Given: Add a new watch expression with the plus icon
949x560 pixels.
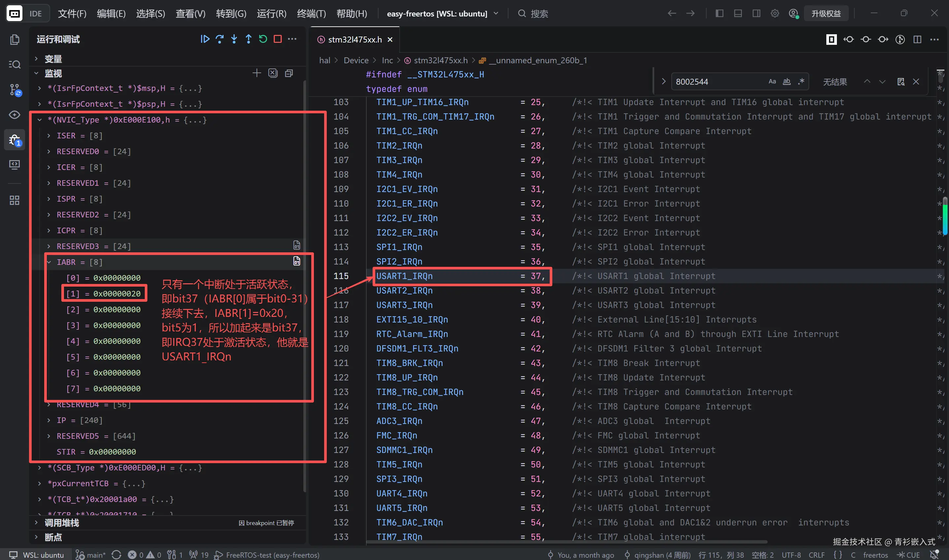Looking at the screenshot, I should pos(257,73).
